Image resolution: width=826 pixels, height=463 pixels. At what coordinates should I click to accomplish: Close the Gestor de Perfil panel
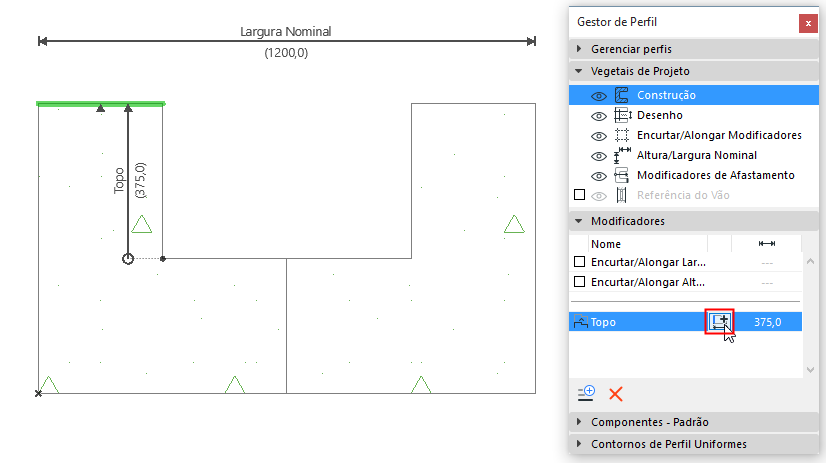[x=808, y=23]
